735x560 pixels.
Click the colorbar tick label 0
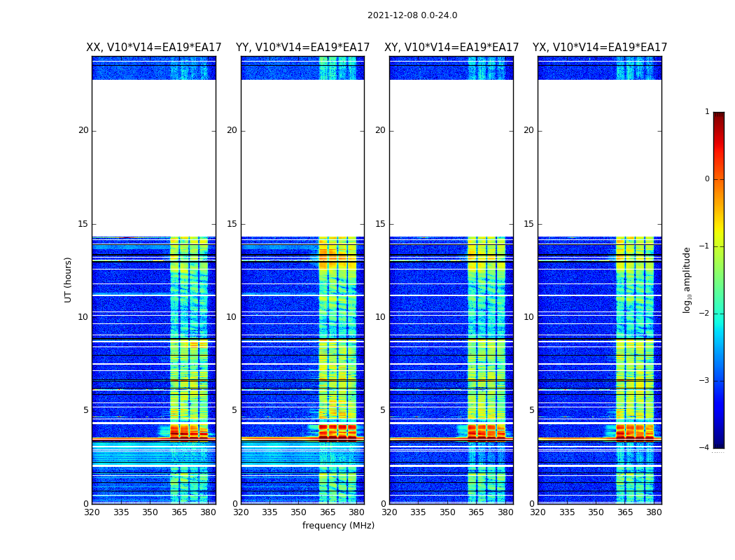point(706,179)
